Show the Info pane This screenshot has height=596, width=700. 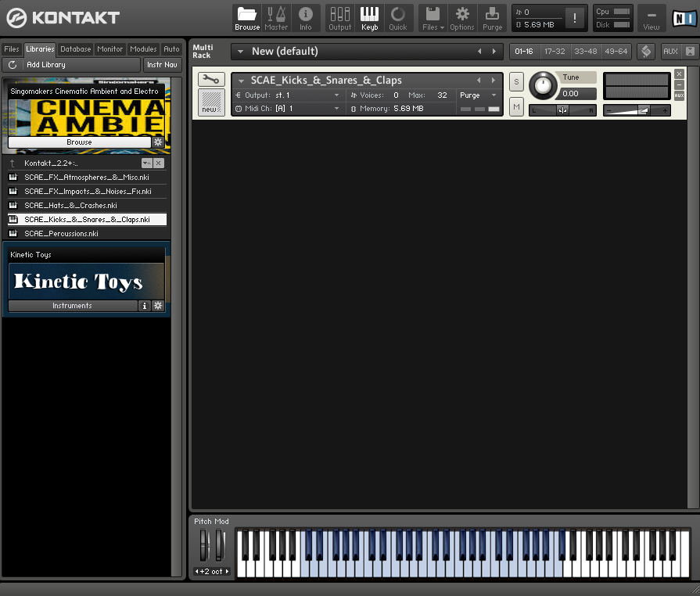click(x=305, y=18)
